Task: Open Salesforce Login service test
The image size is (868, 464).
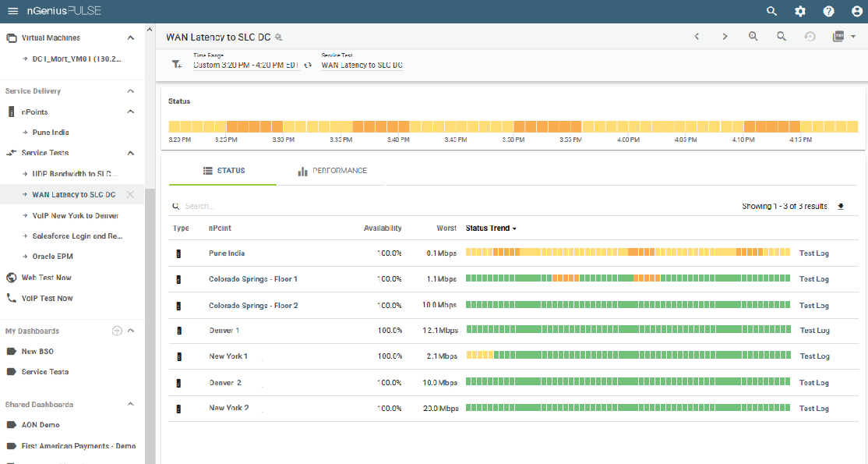Action: click(x=77, y=236)
